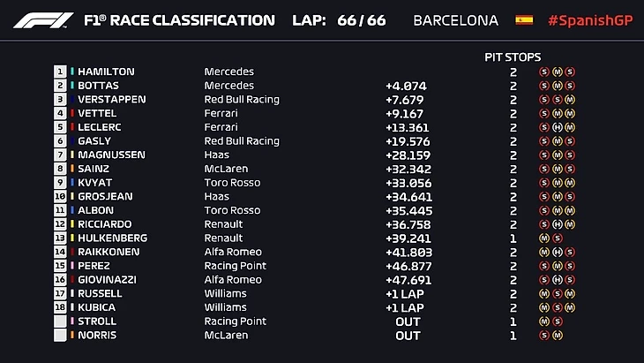Click the soft tyre icon in Stroll's row
644x363 pixels.
pyautogui.click(x=558, y=321)
